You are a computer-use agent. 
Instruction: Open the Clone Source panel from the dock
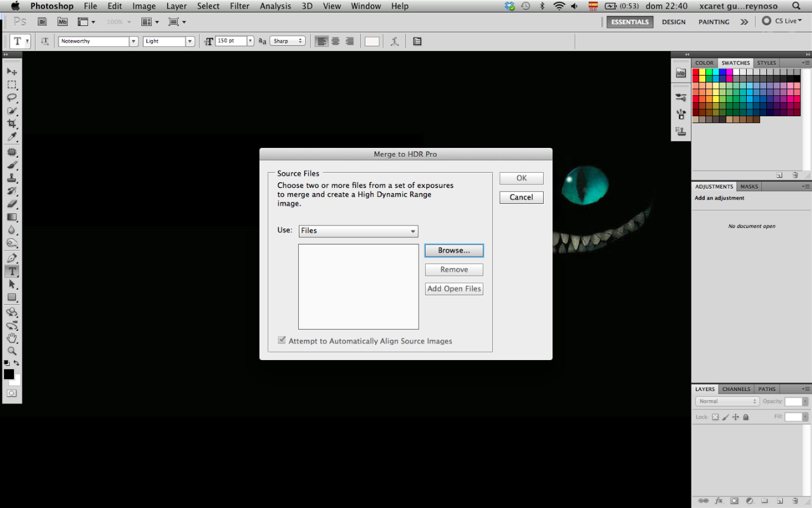[x=681, y=131]
